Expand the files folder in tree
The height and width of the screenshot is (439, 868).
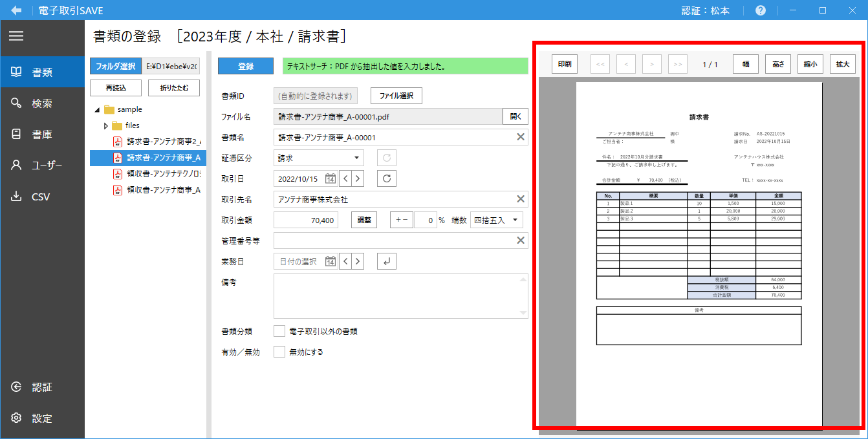[106, 125]
